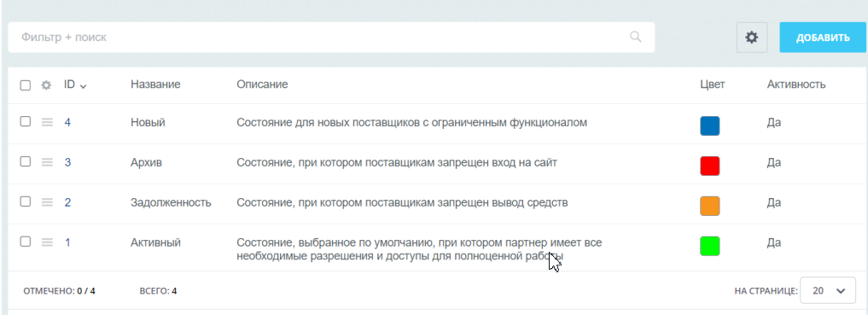Click the Активность column header
Screen dimensions: 868x315
point(796,85)
